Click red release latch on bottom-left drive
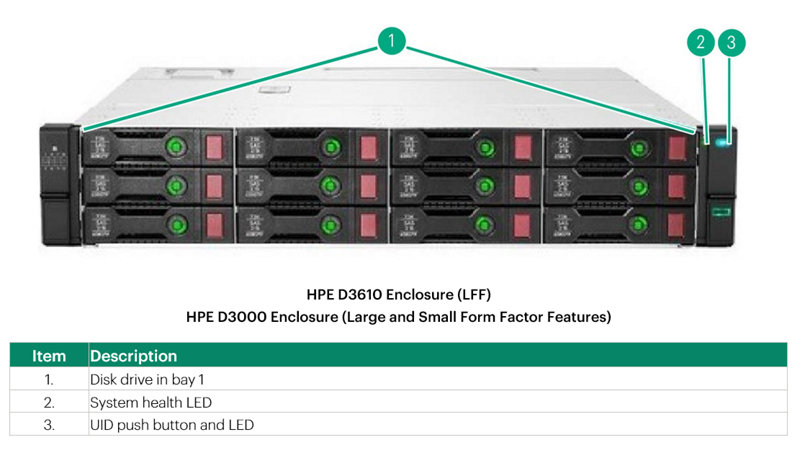 click(214, 222)
